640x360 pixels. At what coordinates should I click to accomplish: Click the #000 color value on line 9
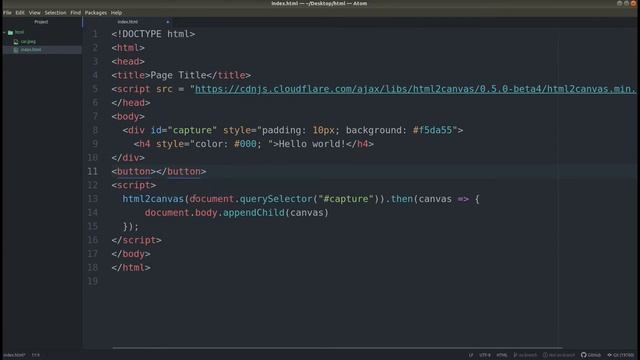[245, 144]
